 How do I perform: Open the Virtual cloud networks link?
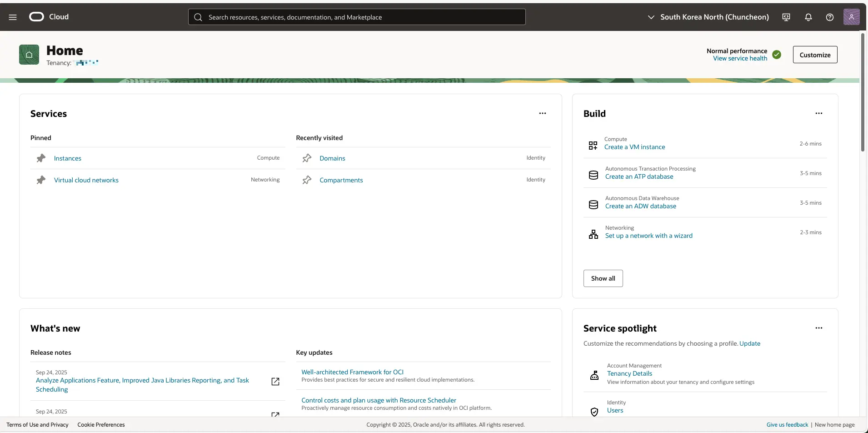click(x=86, y=180)
